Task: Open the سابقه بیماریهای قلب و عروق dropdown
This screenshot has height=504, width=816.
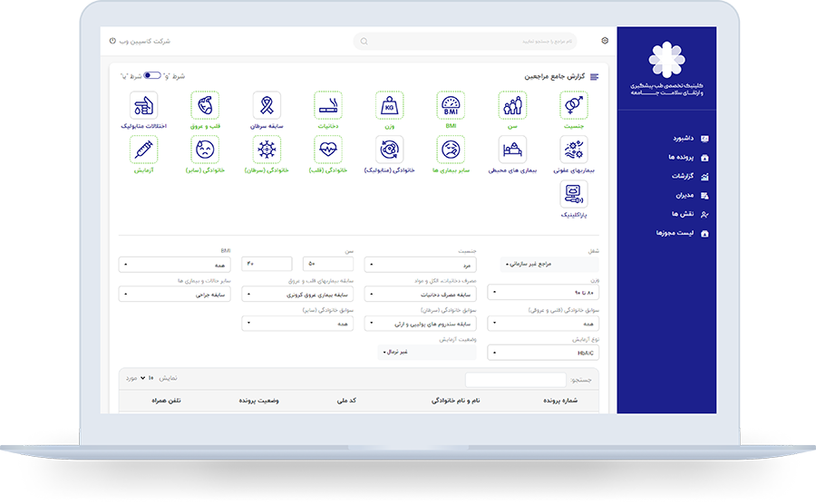Action: (297, 294)
